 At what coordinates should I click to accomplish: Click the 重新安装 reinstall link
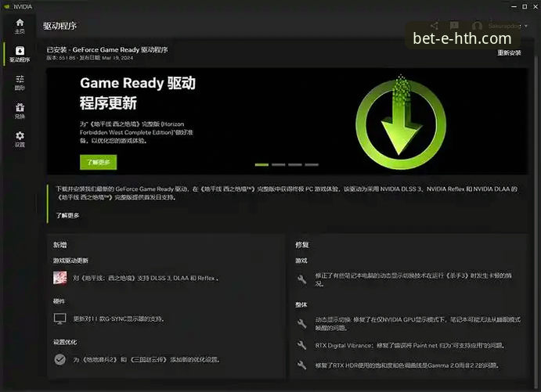[x=509, y=52]
